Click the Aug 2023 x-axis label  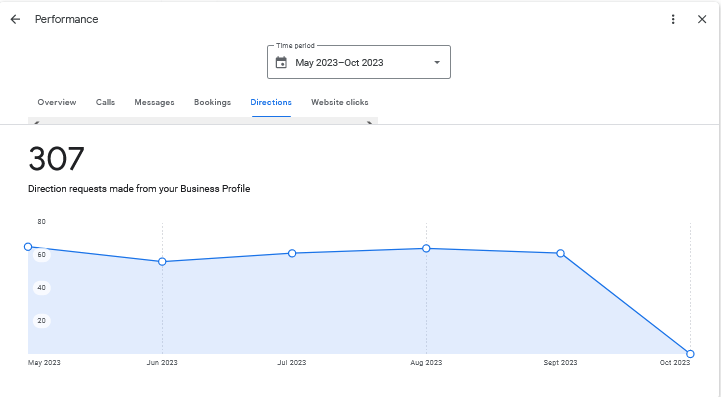coord(426,362)
